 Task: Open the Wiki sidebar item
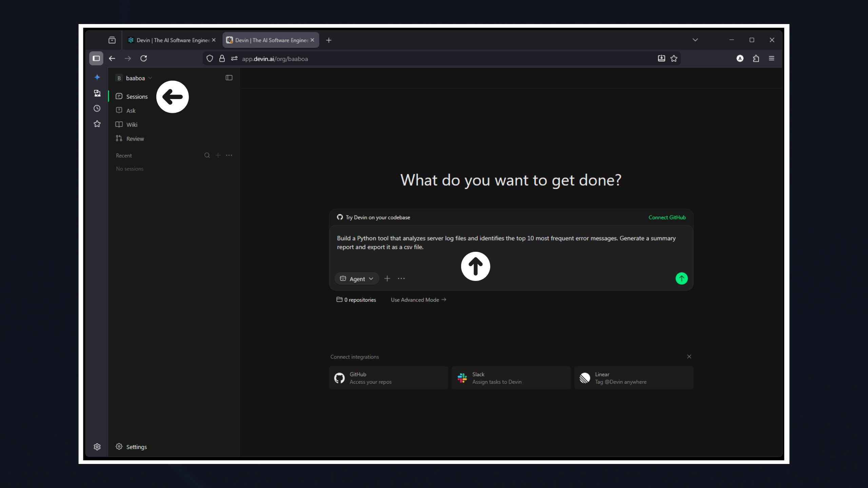tap(132, 125)
